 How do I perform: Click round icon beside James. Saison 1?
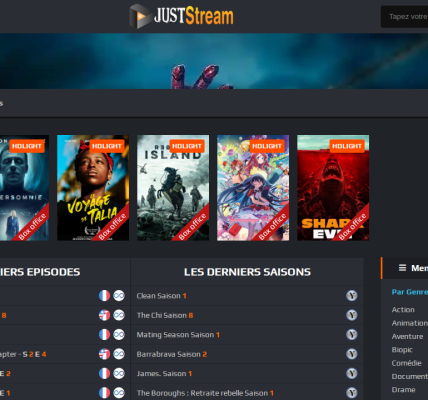[352, 373]
